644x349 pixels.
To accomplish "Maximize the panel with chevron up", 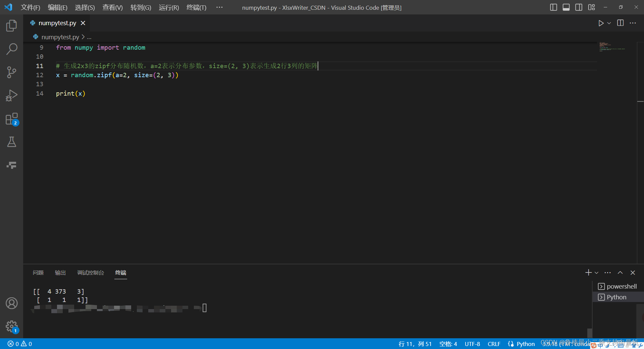I will pos(620,272).
